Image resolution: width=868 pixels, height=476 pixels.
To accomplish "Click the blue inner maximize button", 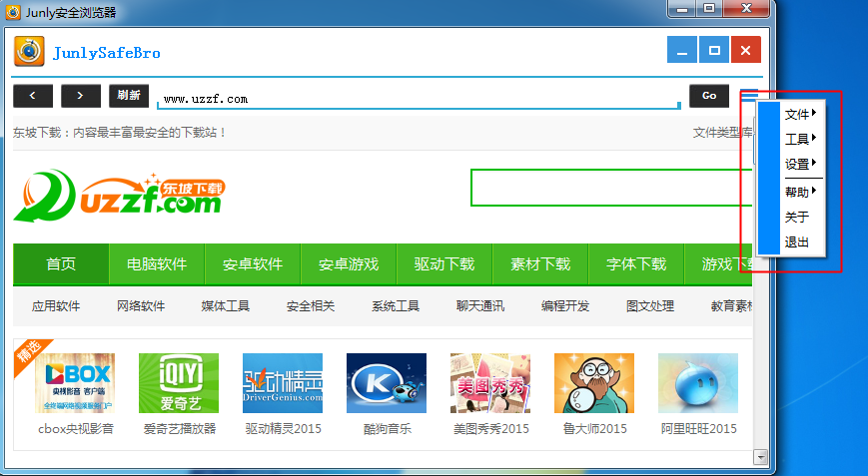I will pyautogui.click(x=714, y=50).
